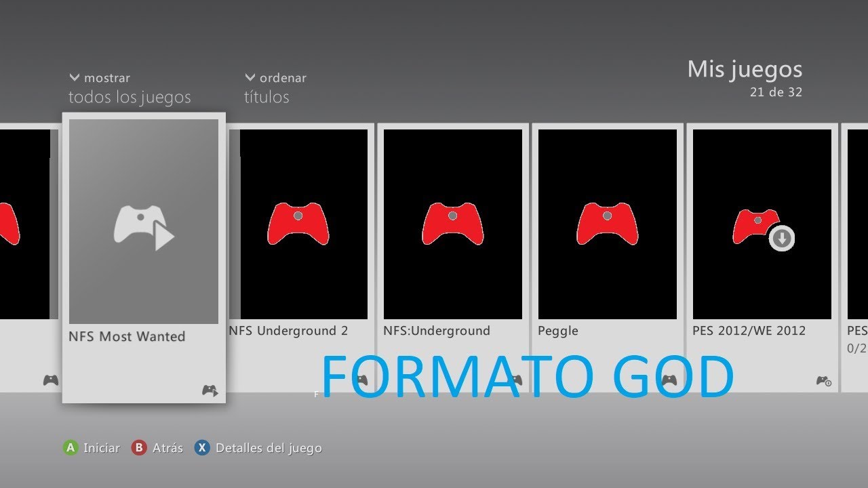Choose Iniciar label
Viewport: 868px width, 488px height.
coord(102,448)
